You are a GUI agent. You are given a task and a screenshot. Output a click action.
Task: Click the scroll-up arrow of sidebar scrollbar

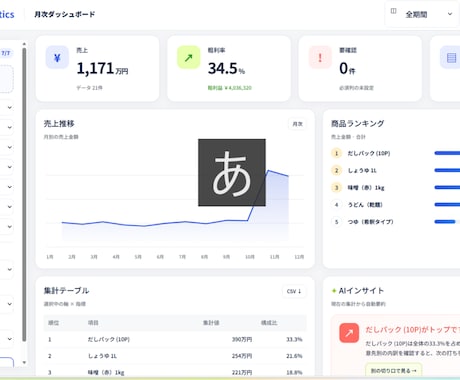pyautogui.click(x=24, y=44)
